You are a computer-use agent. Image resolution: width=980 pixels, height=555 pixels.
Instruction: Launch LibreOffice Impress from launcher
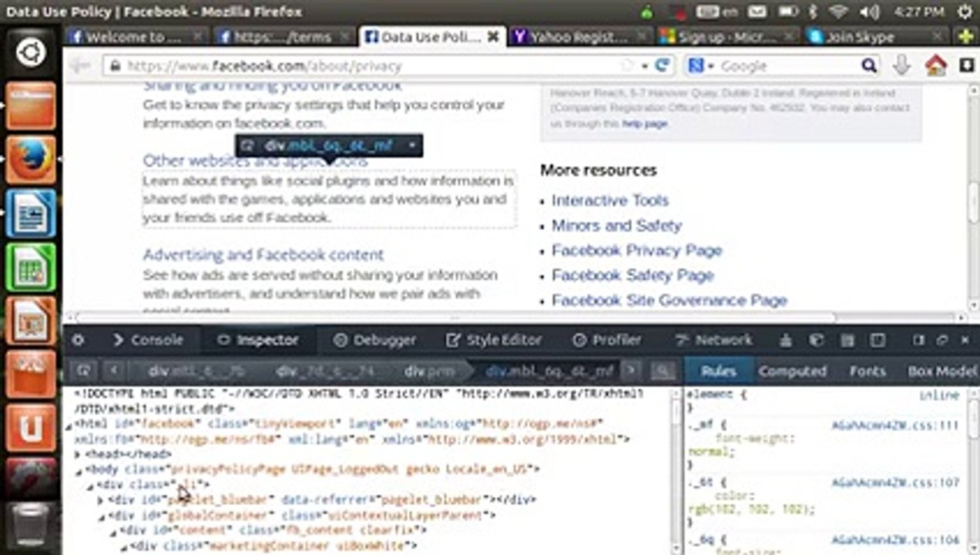(31, 321)
